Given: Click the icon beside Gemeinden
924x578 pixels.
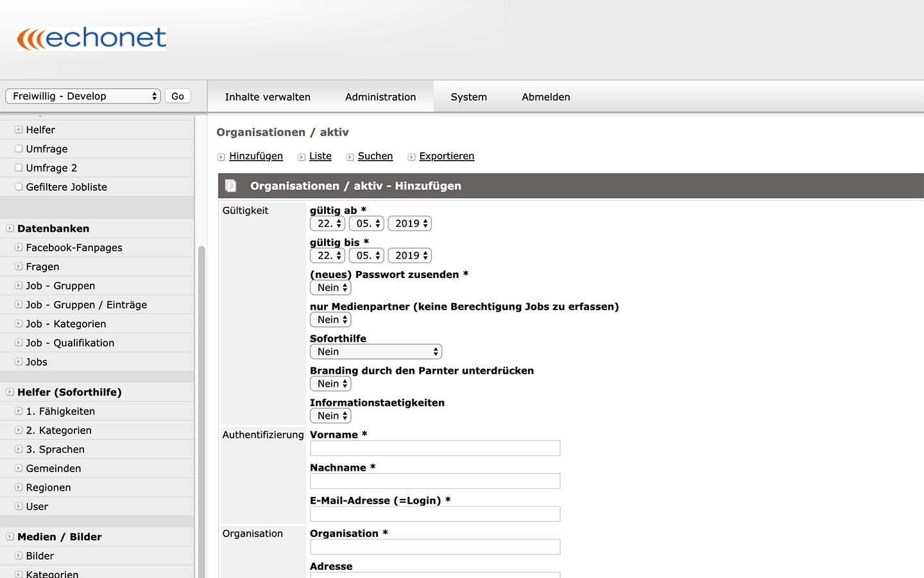Looking at the screenshot, I should point(19,469).
